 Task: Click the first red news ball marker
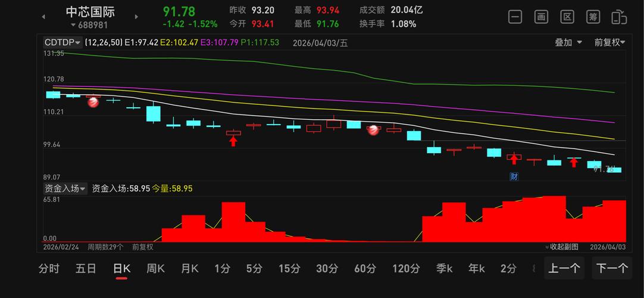pos(93,101)
